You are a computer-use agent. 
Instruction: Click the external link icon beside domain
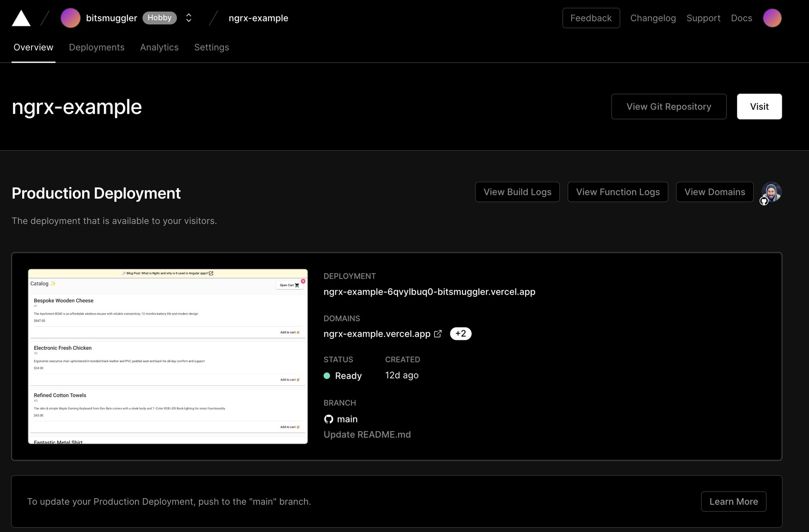(x=438, y=334)
